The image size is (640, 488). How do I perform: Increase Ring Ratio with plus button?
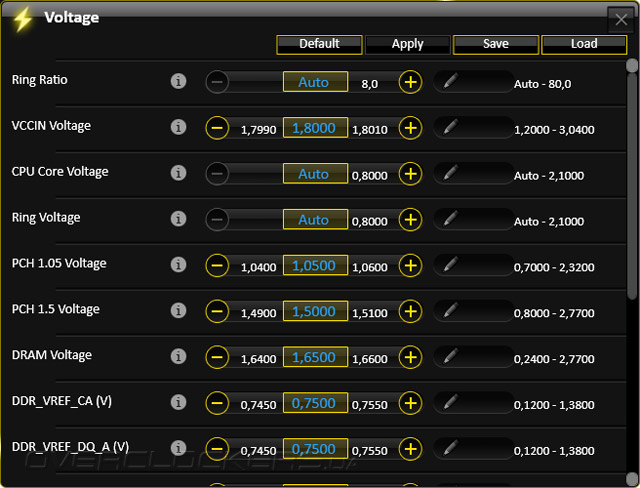[410, 82]
